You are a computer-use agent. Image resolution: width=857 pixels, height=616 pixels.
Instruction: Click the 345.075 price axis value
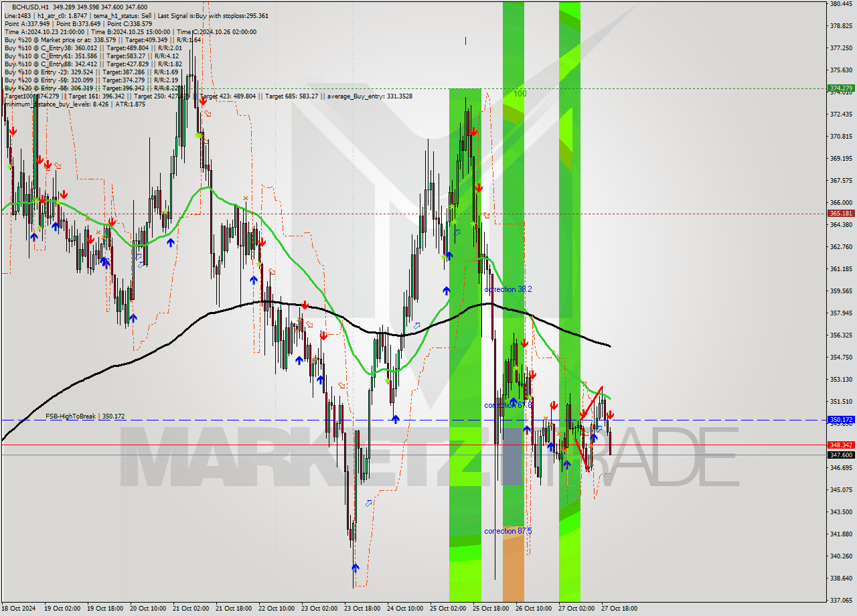(x=840, y=490)
